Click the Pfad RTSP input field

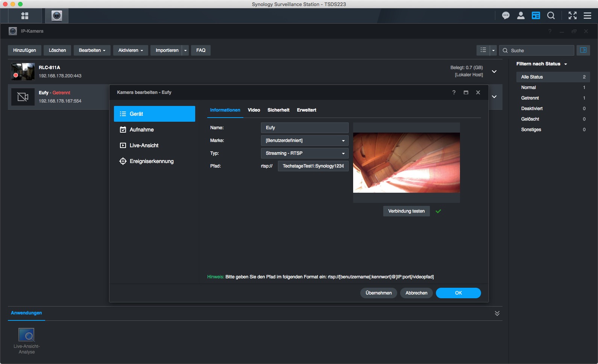point(313,166)
